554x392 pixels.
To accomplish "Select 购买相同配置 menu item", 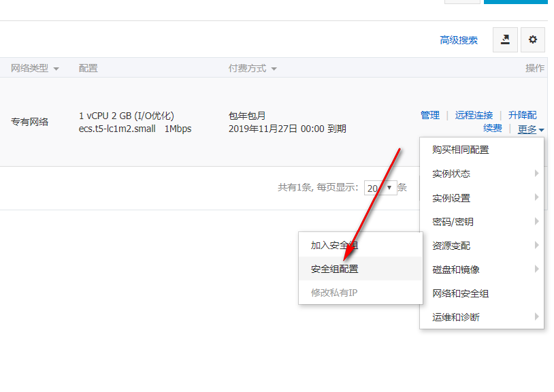I will [482, 150].
